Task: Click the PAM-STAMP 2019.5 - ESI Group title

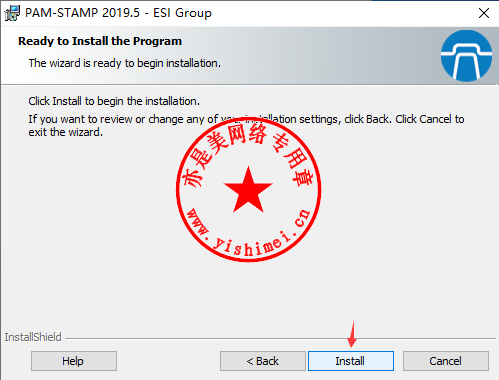Action: [118, 13]
